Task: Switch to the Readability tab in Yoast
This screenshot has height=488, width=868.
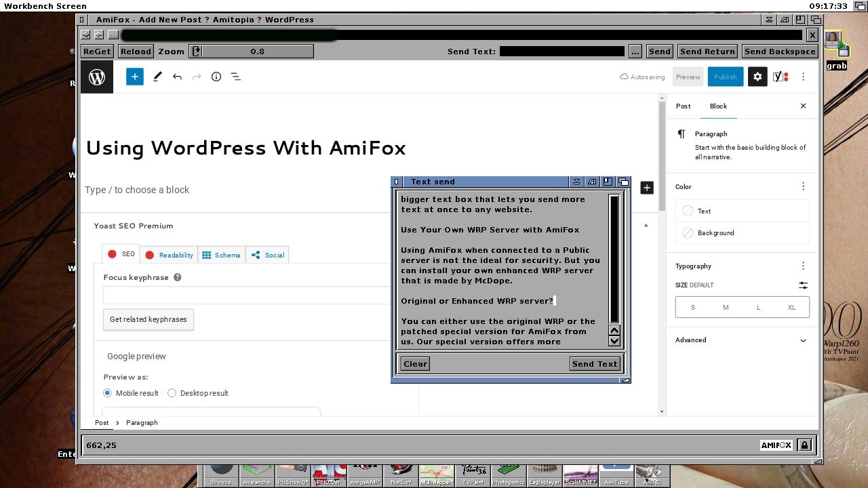Action: (169, 255)
